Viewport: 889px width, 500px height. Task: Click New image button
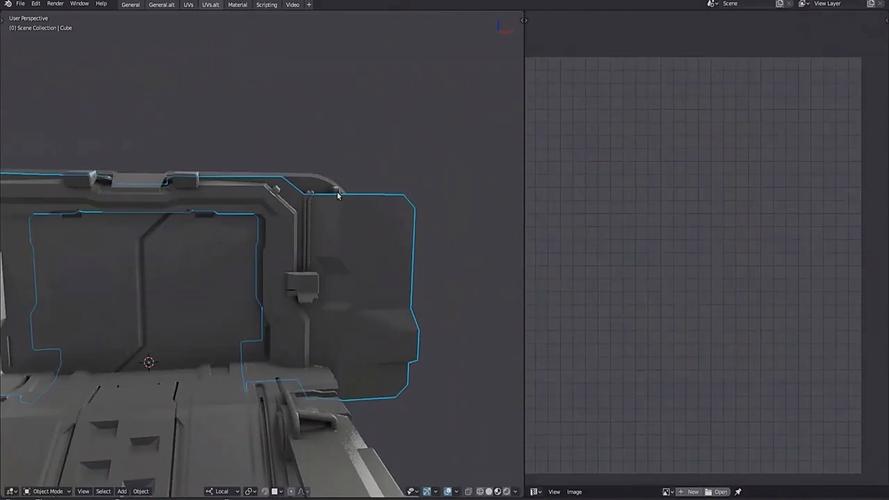[688, 491]
